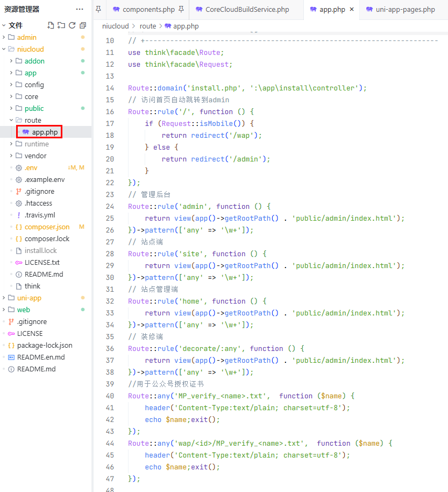Unpin the components.php tab
The height and width of the screenshot is (492, 448).
(x=181, y=10)
